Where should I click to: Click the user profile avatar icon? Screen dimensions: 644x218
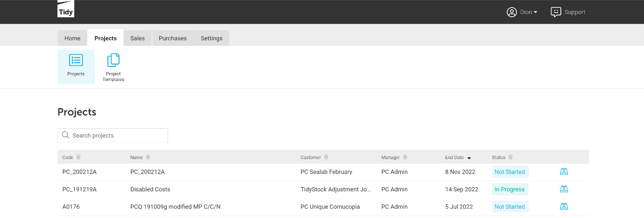(512, 12)
